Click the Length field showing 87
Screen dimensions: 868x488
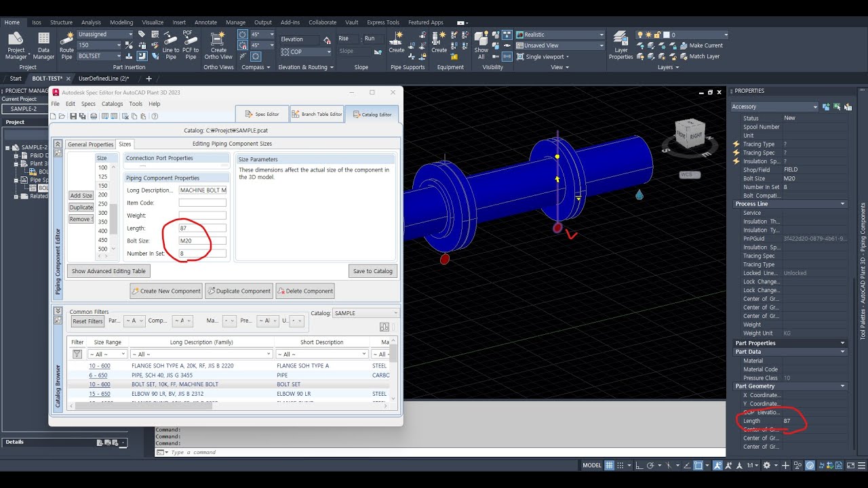[202, 228]
